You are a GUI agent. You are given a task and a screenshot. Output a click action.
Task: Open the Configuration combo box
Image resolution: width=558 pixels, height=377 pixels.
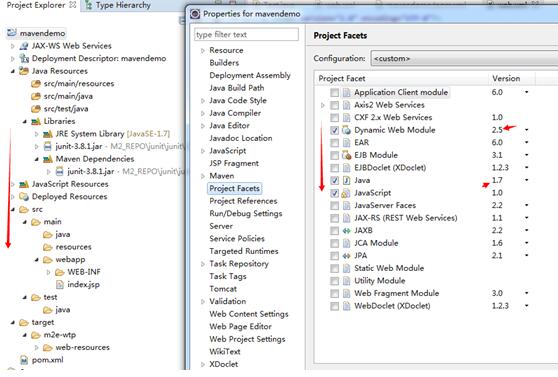[x=464, y=58]
